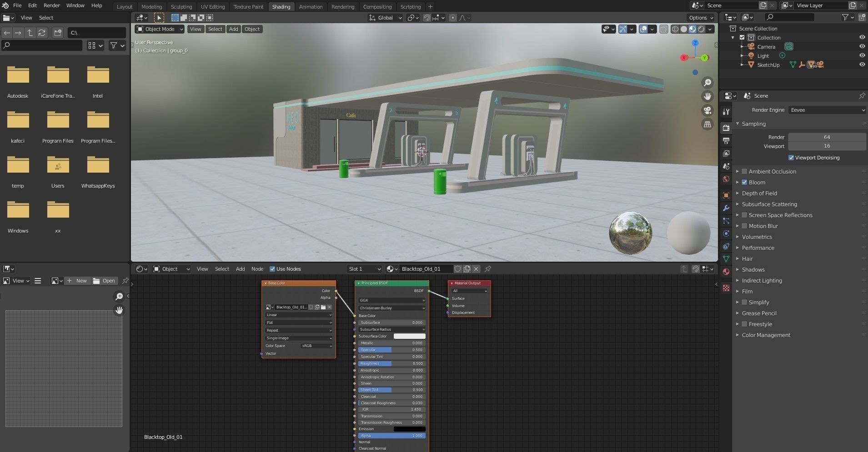Toggle Collection exclude checkbox in outliner
The width and height of the screenshot is (868, 452).
(742, 38)
